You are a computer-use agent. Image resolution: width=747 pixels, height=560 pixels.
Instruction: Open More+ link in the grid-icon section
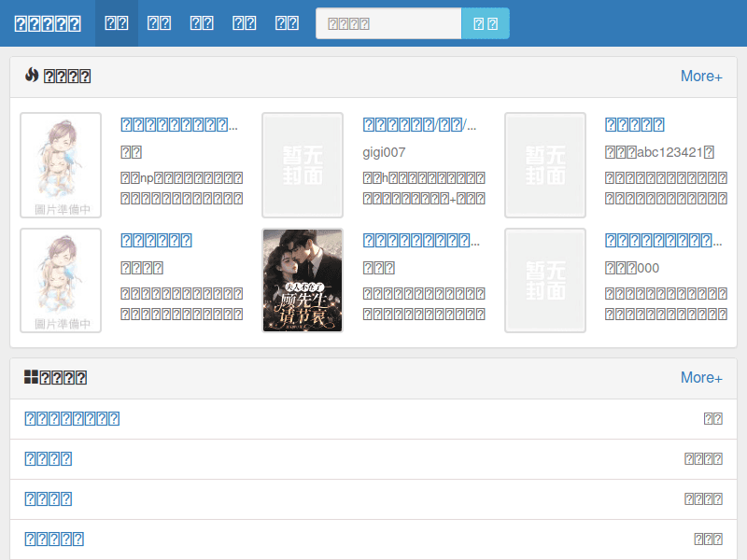(x=700, y=378)
